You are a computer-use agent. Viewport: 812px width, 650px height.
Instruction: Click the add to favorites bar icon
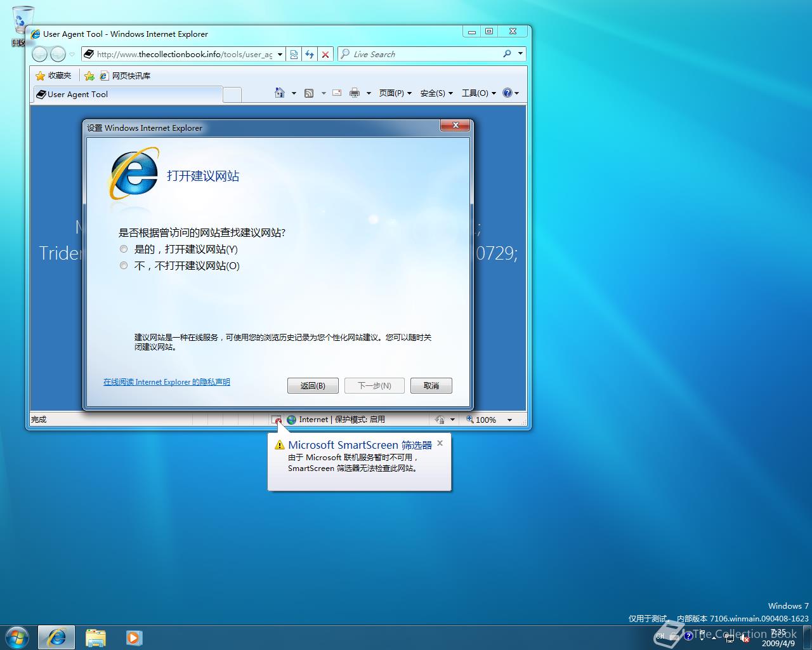coord(89,76)
